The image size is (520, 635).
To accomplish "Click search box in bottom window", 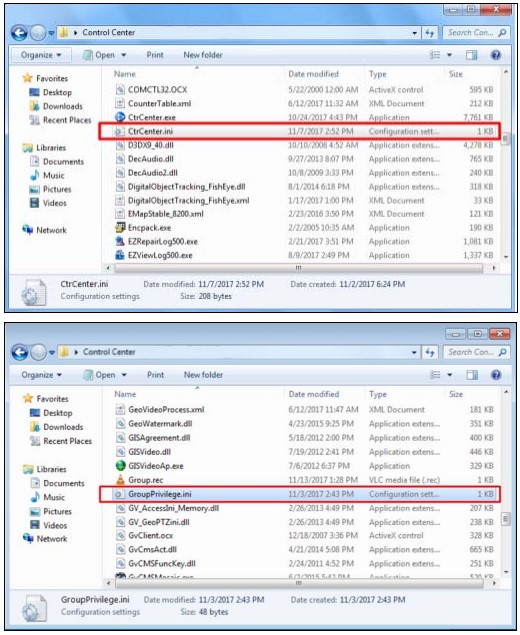I will click(x=476, y=353).
